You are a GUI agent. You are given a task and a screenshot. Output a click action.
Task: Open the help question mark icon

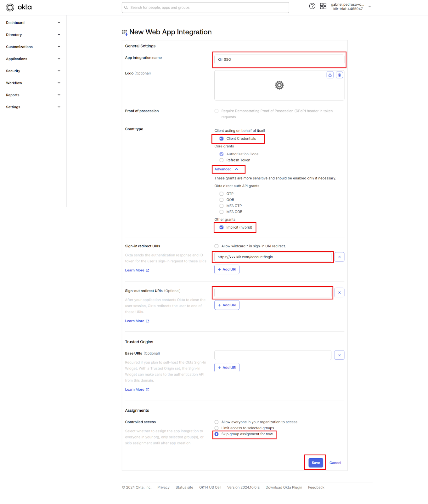(x=312, y=6)
